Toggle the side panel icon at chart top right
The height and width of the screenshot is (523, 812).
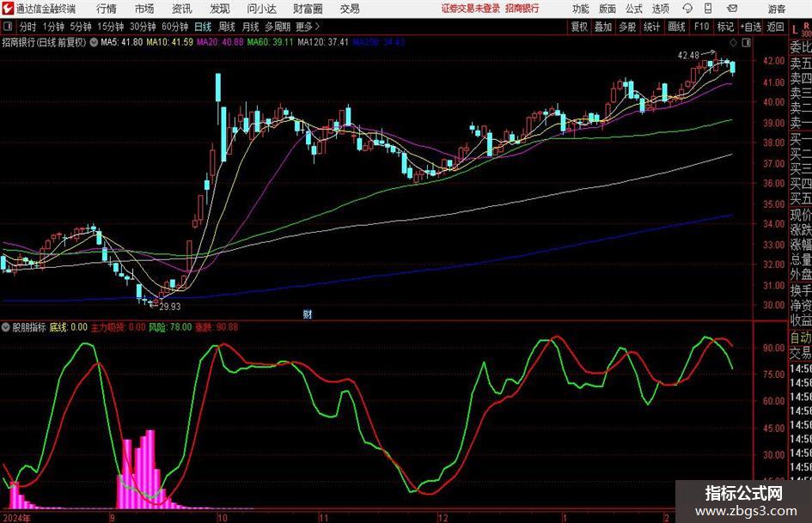pyautogui.click(x=746, y=43)
